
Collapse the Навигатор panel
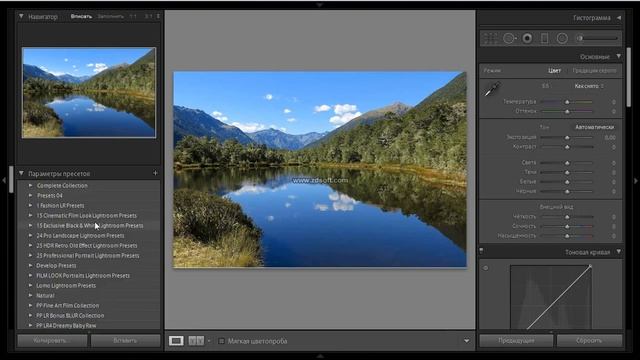coord(21,16)
